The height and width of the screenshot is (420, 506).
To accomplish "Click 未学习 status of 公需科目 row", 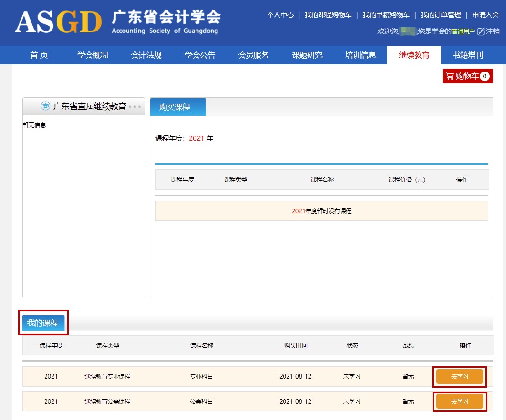I will pos(351,401).
